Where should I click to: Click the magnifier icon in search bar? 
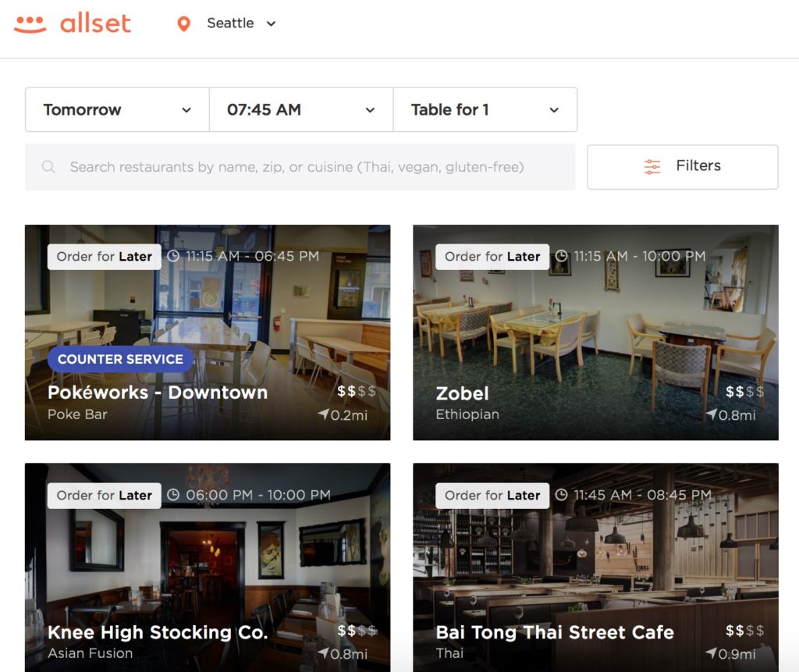tap(48, 167)
